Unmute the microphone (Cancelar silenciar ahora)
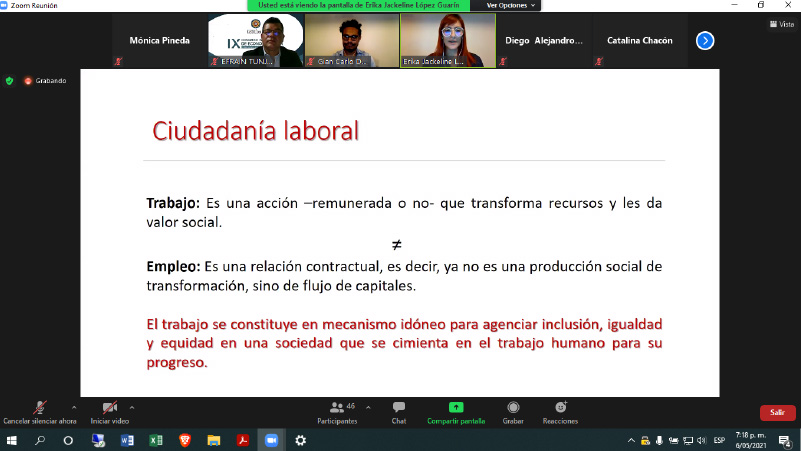Image resolution: width=801 pixels, height=451 pixels. coord(39,413)
